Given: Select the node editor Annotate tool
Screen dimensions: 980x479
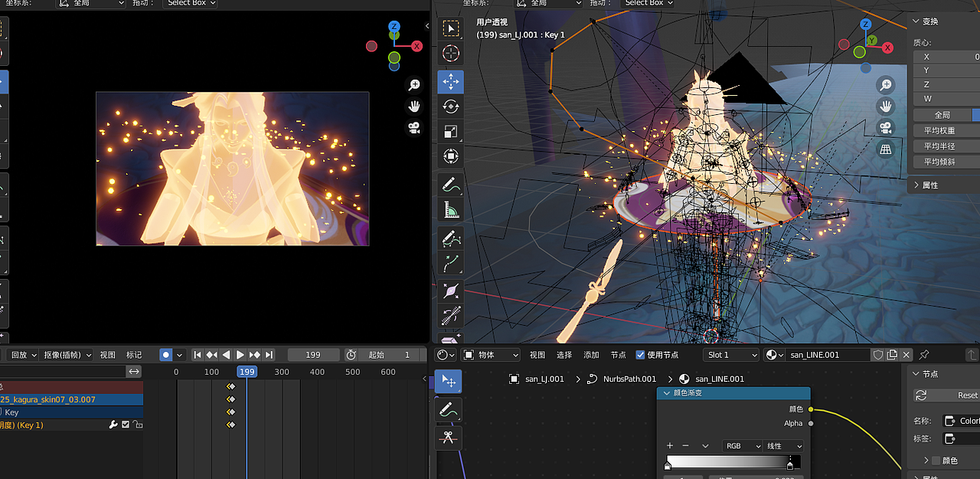Looking at the screenshot, I should coord(449,410).
